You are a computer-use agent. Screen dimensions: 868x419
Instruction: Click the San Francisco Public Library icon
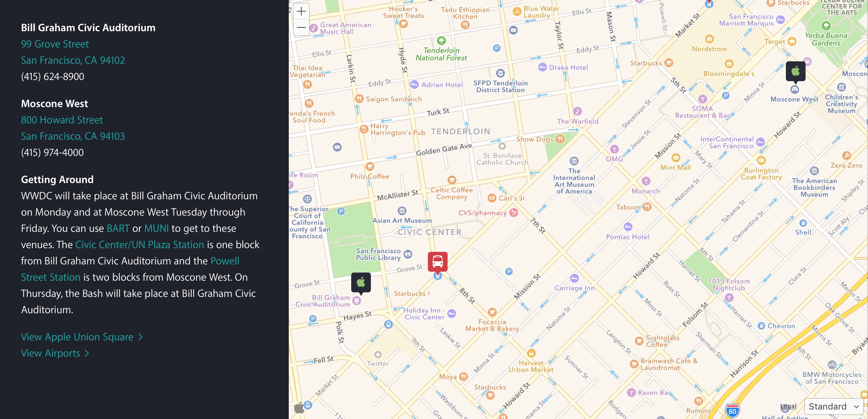[x=408, y=254]
